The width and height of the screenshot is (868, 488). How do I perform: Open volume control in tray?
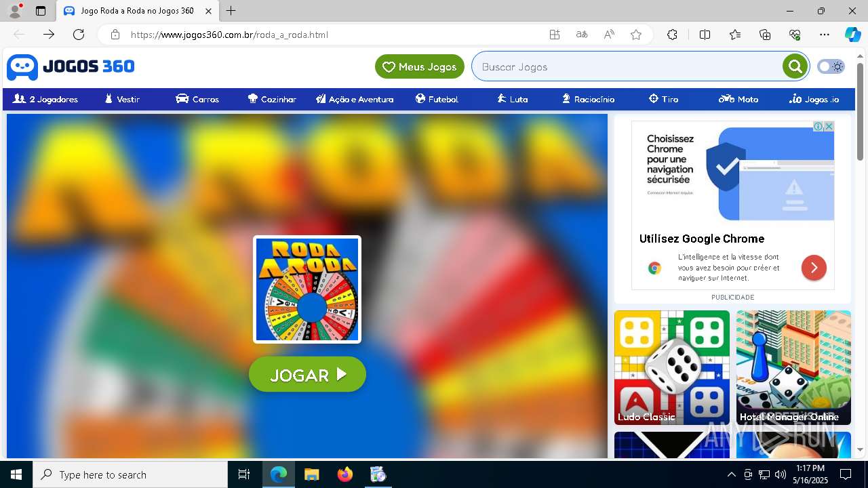pos(780,474)
